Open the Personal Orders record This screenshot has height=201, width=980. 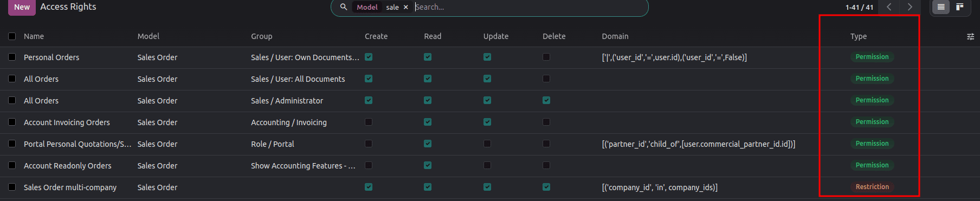coord(51,57)
